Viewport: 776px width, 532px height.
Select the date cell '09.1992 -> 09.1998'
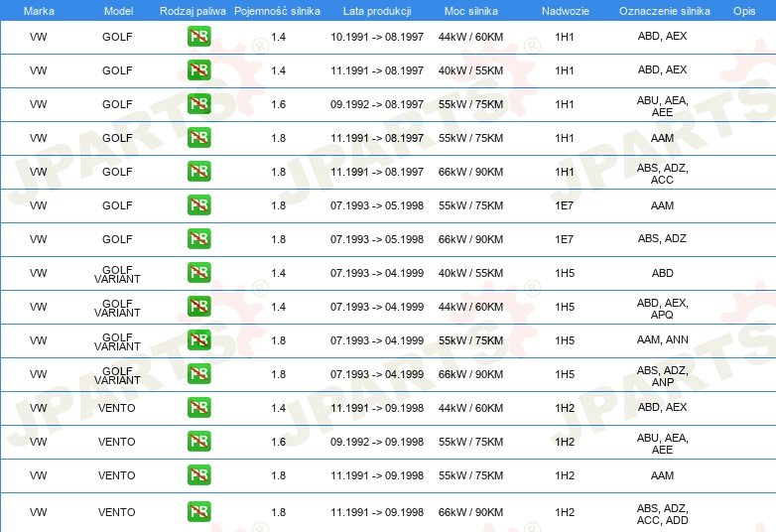coord(377,442)
